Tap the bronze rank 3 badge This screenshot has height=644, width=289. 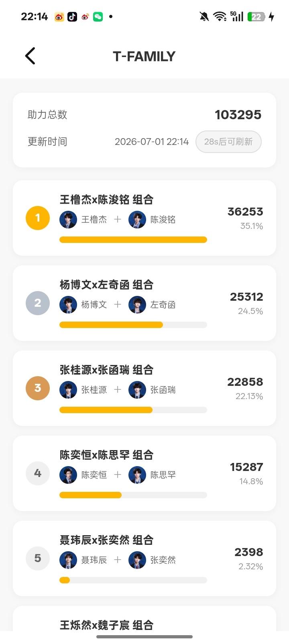[x=38, y=388]
